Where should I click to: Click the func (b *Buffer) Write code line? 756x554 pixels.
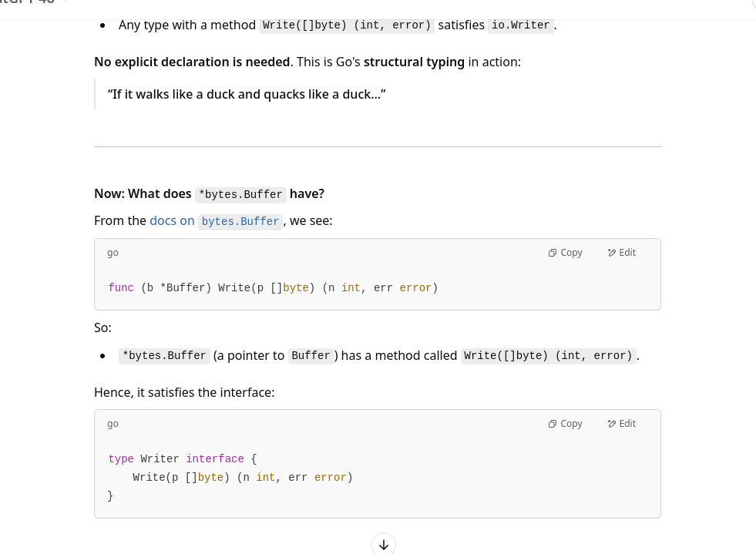click(273, 288)
